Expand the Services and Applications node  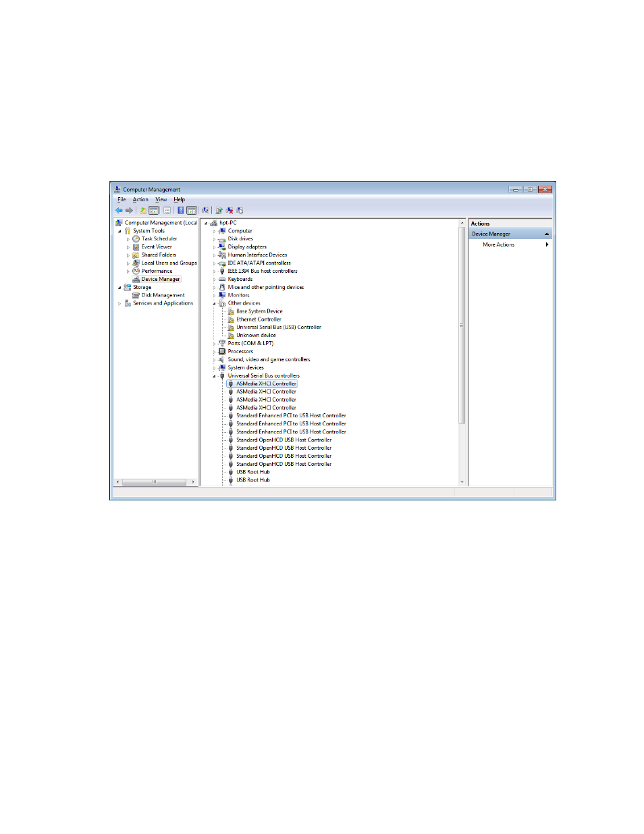click(x=119, y=303)
